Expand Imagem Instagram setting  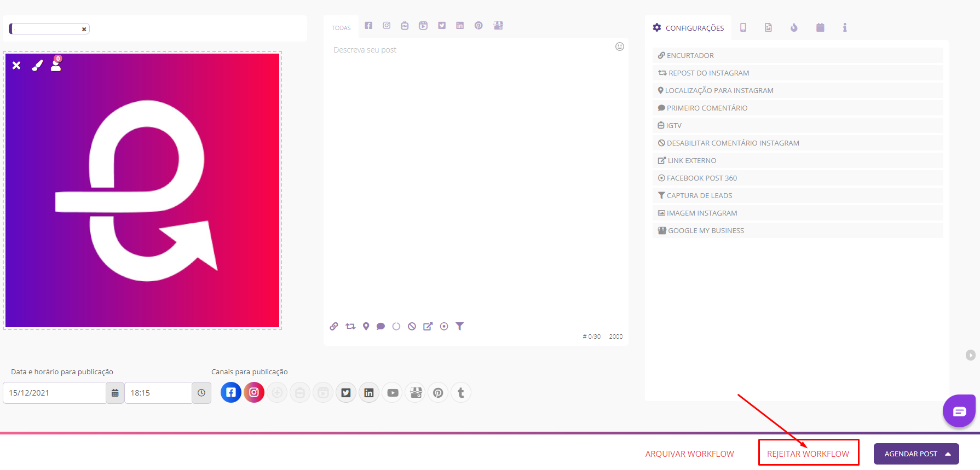(x=798, y=213)
